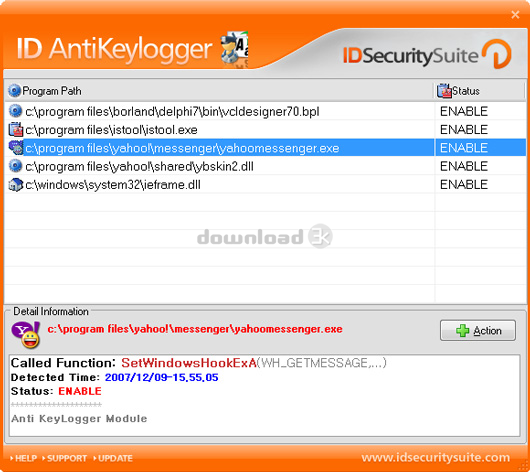Visit www.idsecuritysuite.com link
The image size is (530, 472).
(435, 457)
